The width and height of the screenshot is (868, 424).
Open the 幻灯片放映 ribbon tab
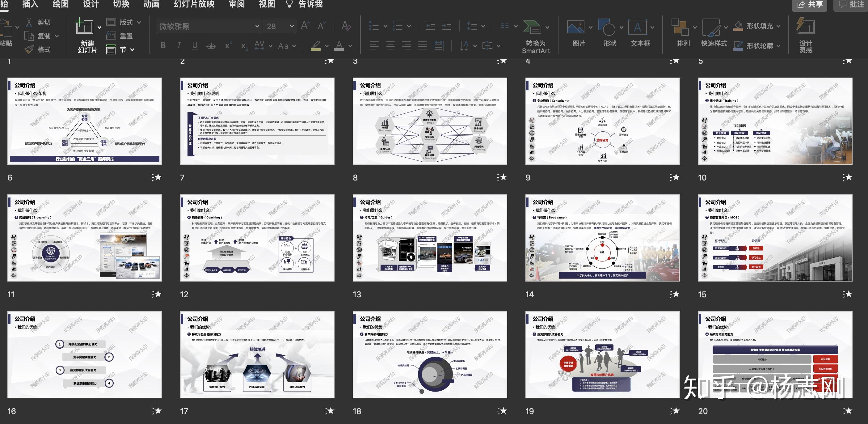pyautogui.click(x=194, y=4)
